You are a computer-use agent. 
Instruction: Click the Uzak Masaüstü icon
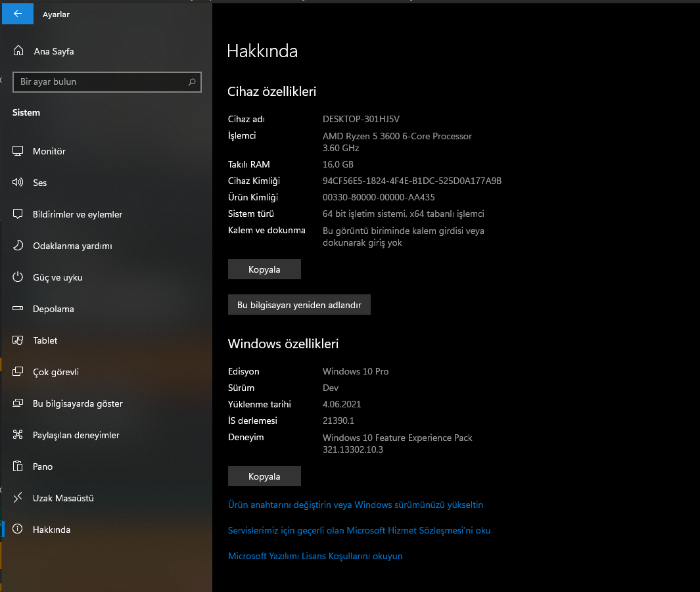pos(18,498)
